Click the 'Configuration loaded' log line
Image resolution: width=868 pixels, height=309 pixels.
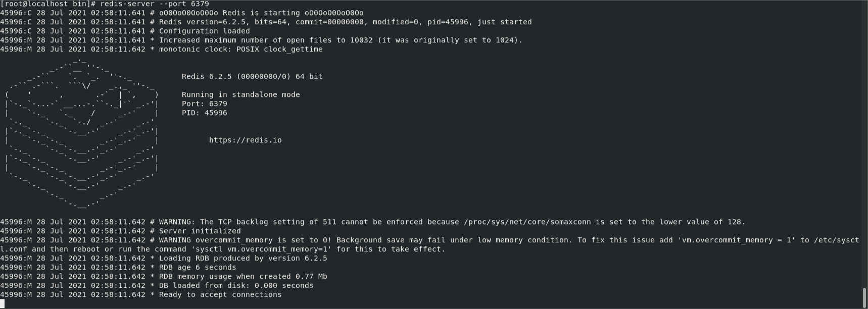coord(125,31)
